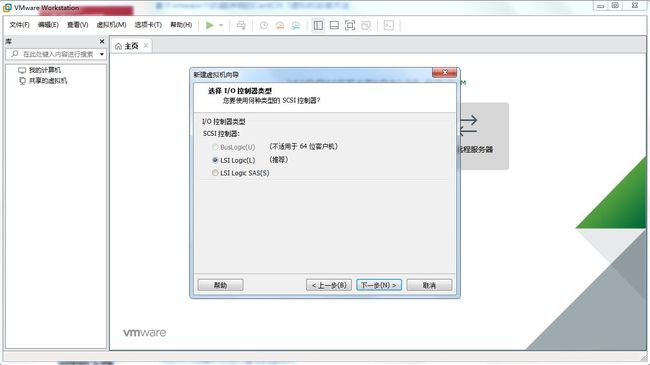Open the power options dropdown arrow
The image size is (650, 365).
221,25
